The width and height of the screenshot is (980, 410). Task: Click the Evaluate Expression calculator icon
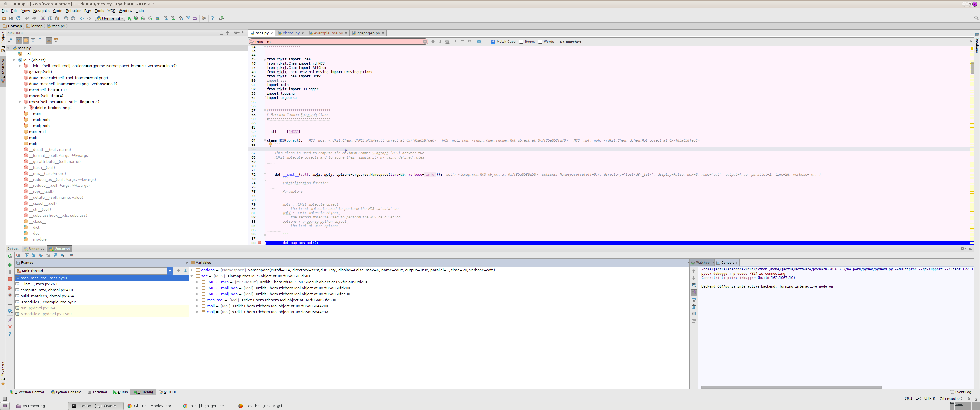[71, 256]
